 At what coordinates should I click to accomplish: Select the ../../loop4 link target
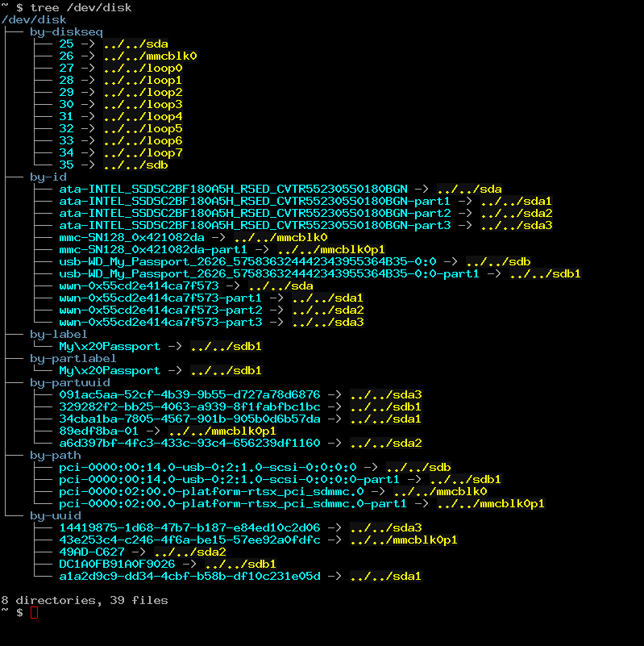[143, 117]
